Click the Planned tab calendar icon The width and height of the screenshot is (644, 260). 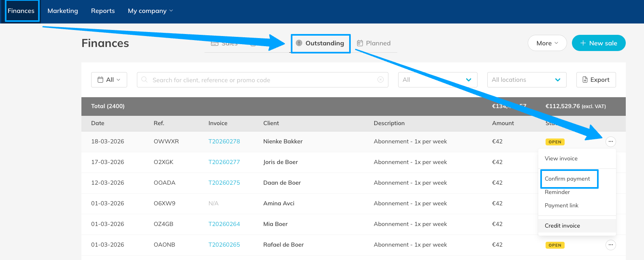[360, 43]
